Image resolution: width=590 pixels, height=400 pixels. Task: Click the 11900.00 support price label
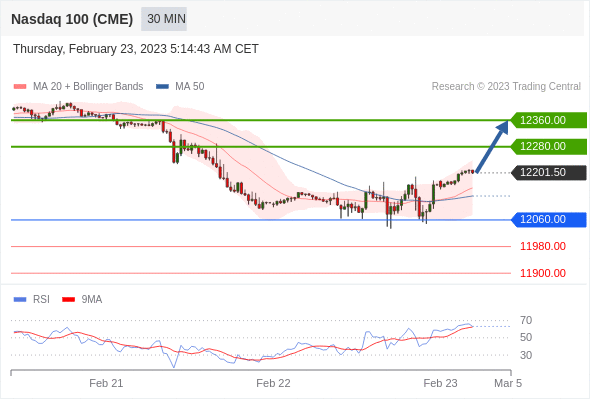tap(543, 273)
